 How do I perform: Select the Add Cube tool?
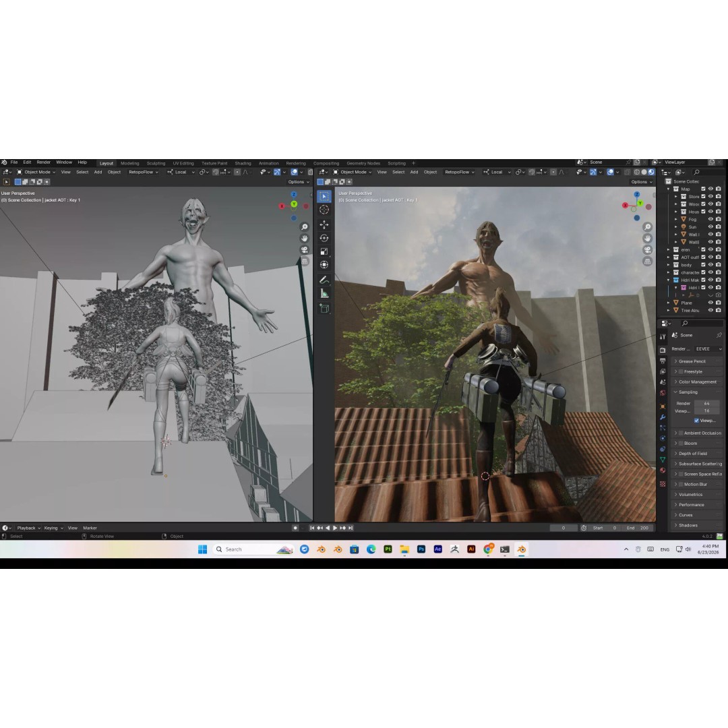(324, 309)
